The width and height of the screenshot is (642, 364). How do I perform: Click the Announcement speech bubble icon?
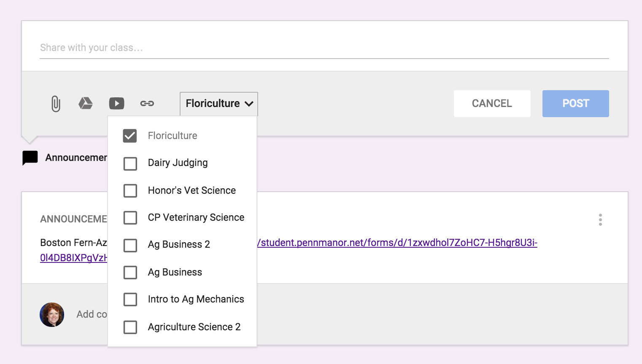30,158
